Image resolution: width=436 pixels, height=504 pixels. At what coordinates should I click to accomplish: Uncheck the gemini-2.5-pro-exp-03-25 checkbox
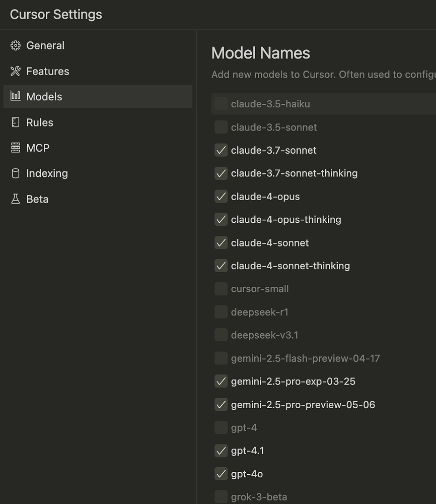[221, 381]
